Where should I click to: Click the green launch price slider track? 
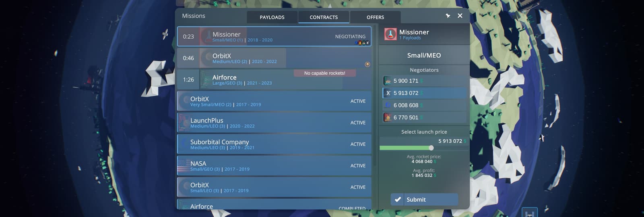pyautogui.click(x=405, y=148)
